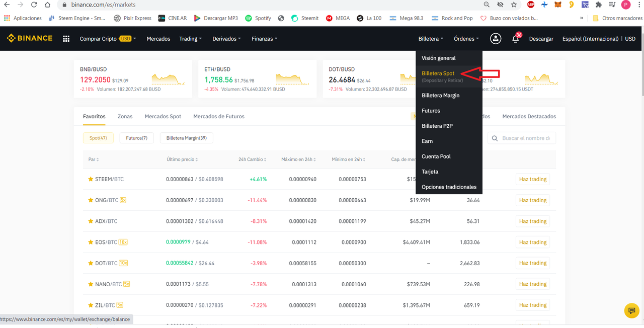Open the USD currency selector
Image resolution: width=644 pixels, height=328 pixels.
(x=630, y=39)
